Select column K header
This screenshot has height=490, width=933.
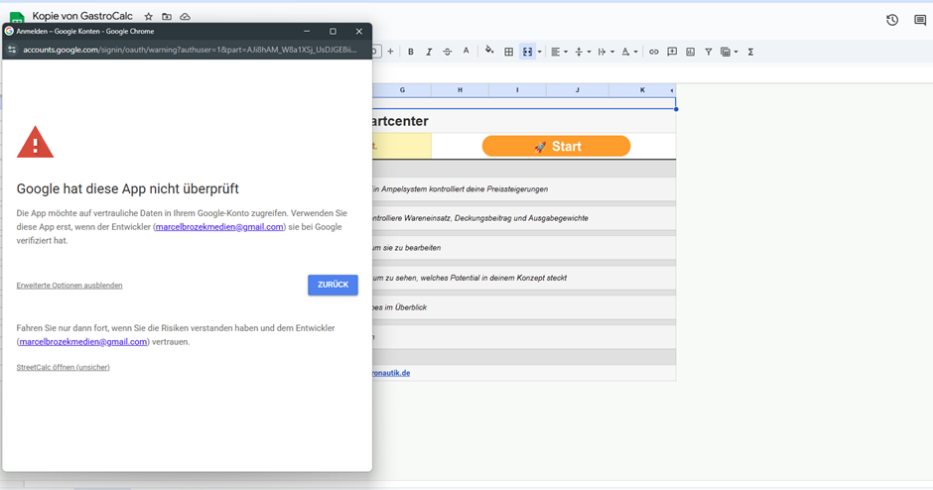[641, 90]
